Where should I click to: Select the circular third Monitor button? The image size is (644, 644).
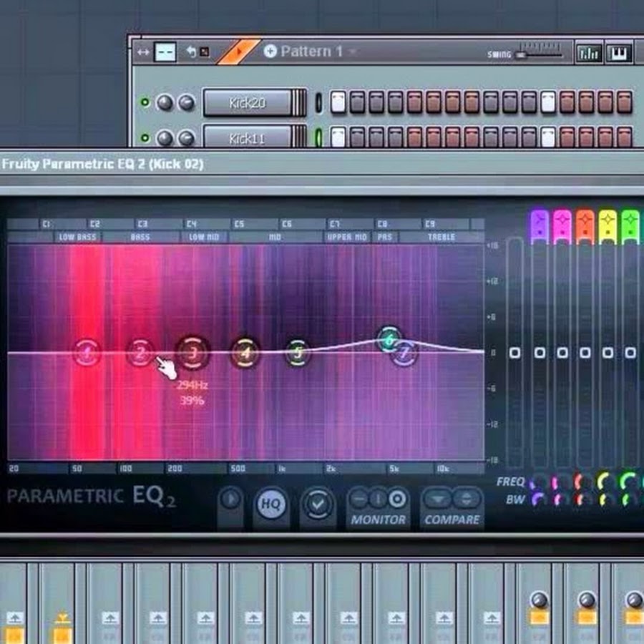pos(396,499)
